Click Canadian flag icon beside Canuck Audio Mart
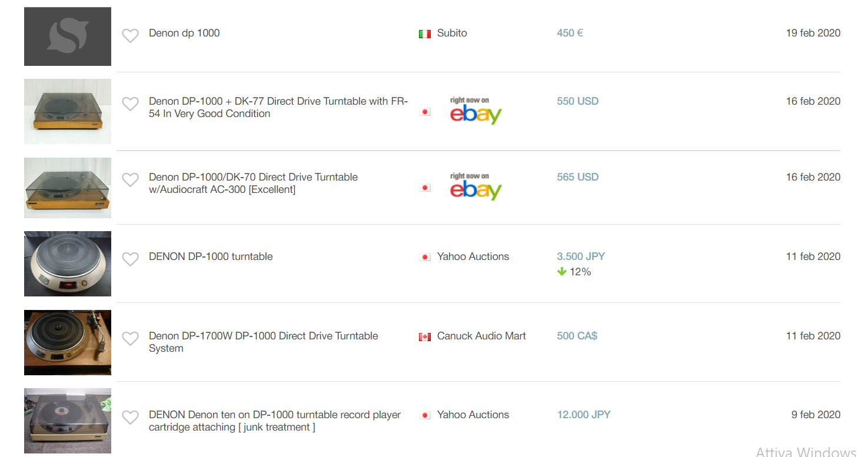The height and width of the screenshot is (457, 868). point(424,337)
